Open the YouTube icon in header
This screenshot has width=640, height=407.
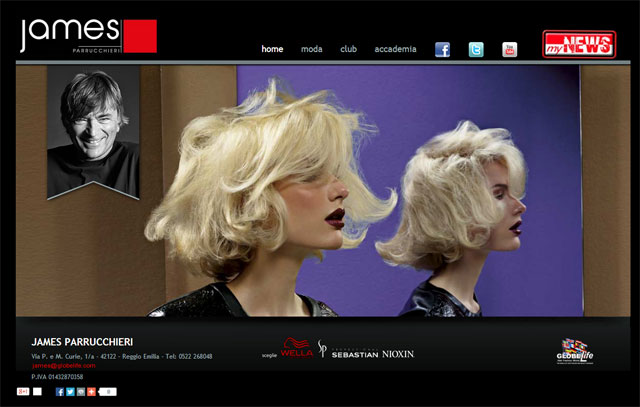509,49
